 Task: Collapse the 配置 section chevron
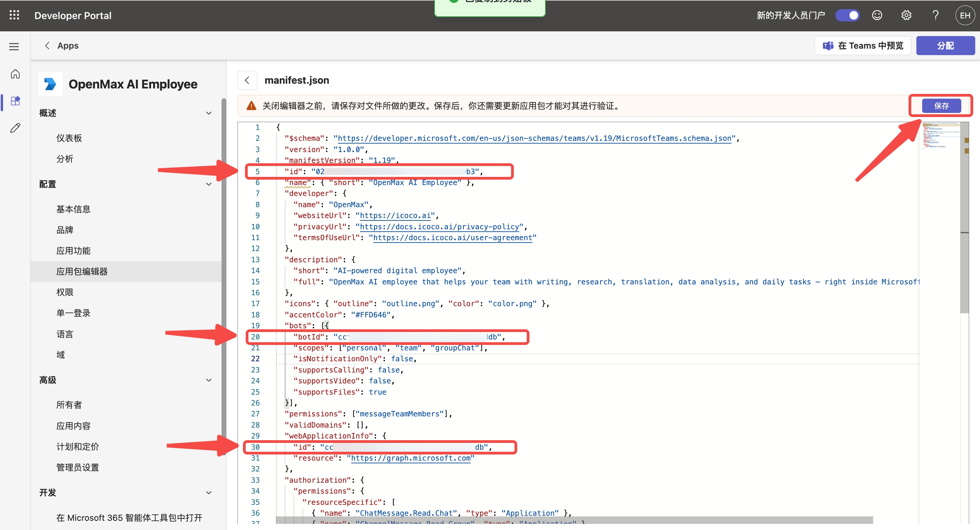coord(209,184)
